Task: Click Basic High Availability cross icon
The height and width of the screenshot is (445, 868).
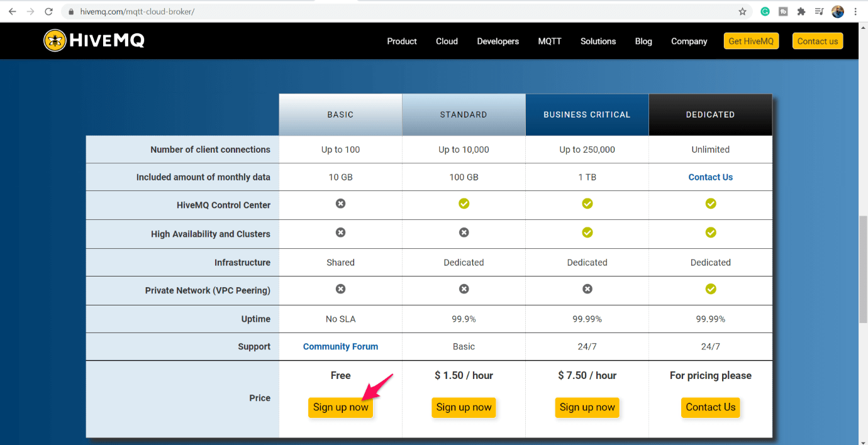Action: (340, 233)
